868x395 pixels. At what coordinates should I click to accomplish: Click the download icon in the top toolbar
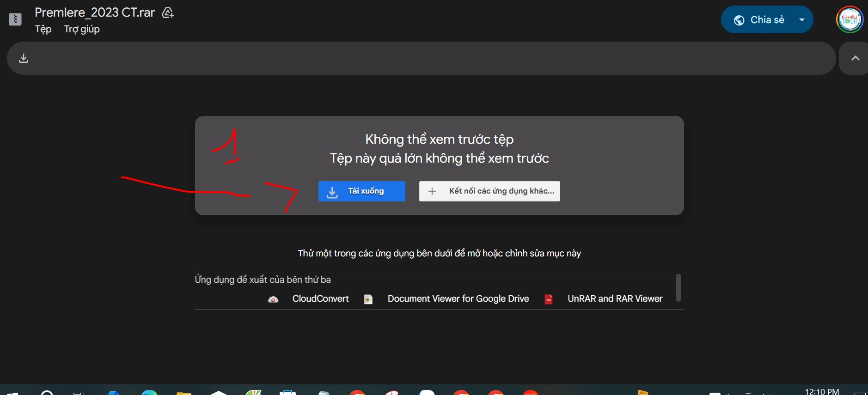[24, 58]
